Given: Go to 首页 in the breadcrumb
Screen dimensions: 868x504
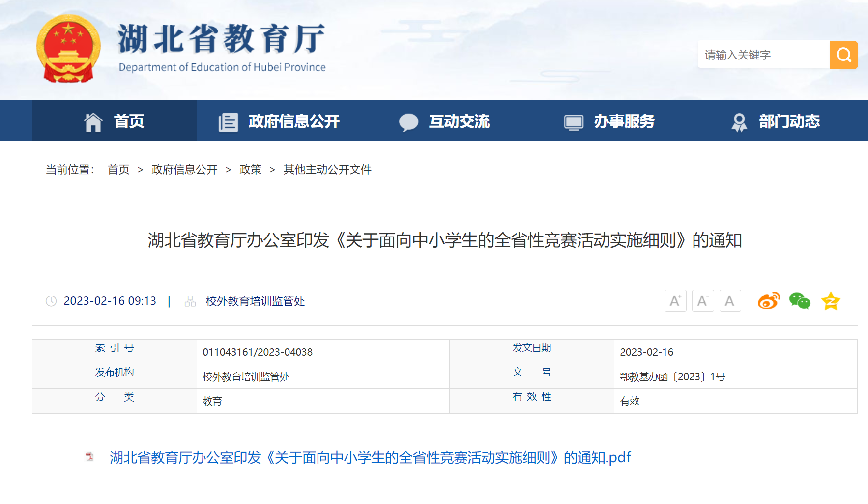Looking at the screenshot, I should [118, 170].
